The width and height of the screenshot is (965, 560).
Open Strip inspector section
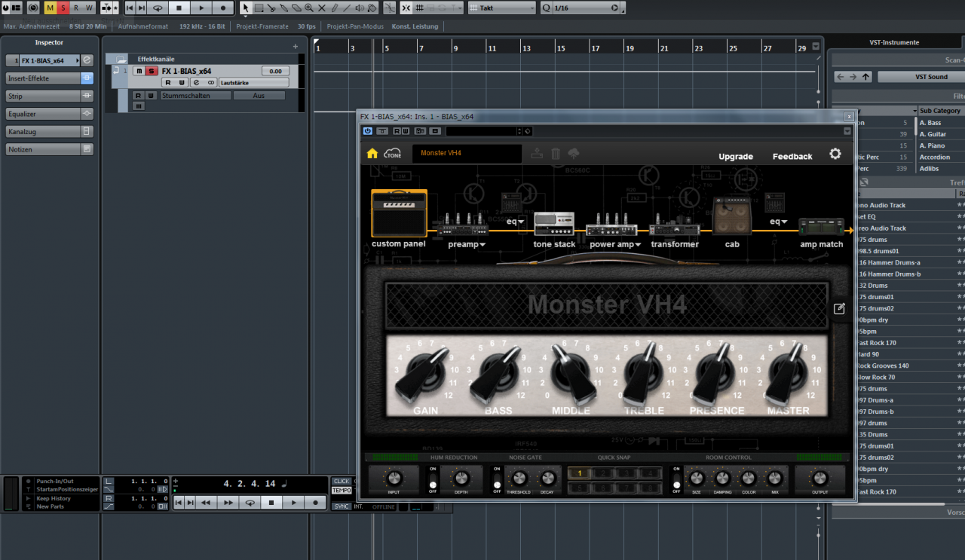pyautogui.click(x=49, y=96)
